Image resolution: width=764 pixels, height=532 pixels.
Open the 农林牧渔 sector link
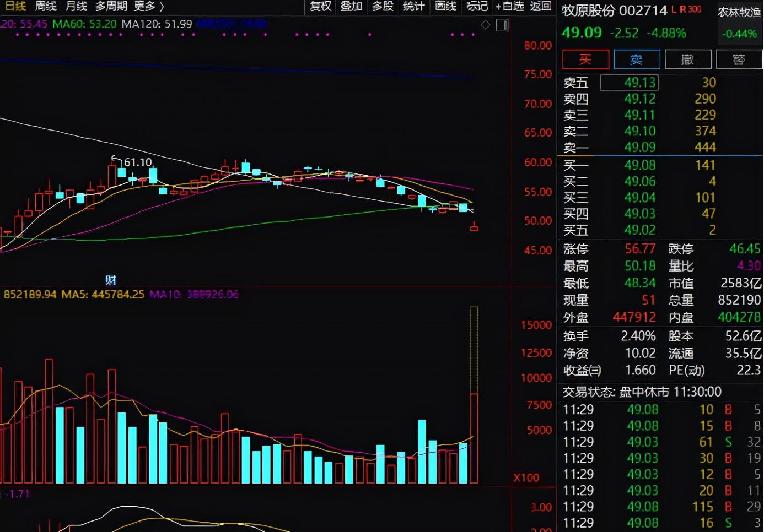[x=739, y=12]
